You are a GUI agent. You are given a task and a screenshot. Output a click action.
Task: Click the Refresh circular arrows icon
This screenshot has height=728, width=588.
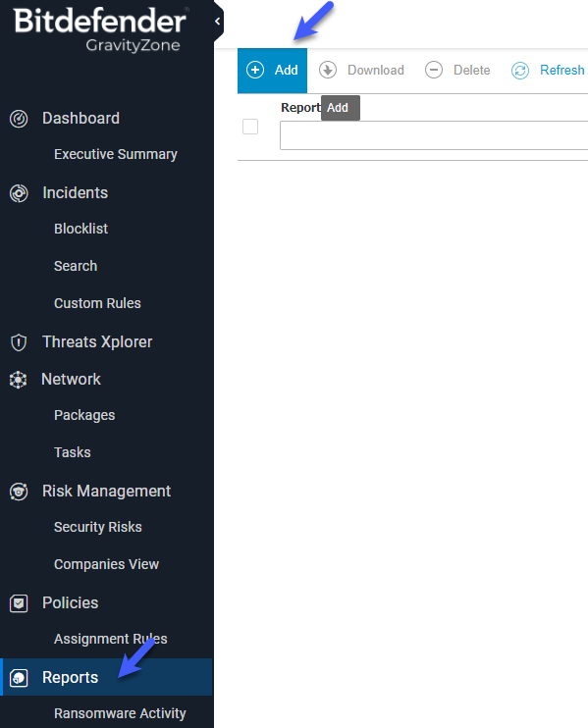click(x=520, y=71)
